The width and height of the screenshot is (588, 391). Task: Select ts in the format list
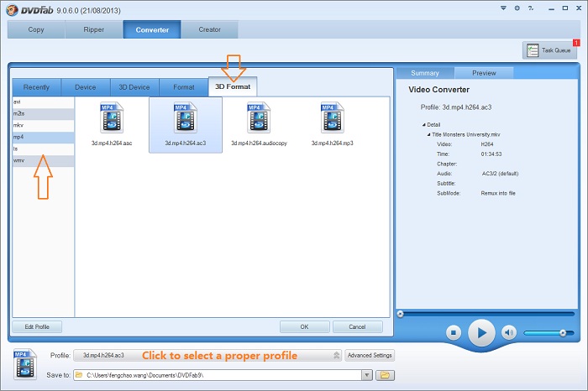(x=43, y=149)
